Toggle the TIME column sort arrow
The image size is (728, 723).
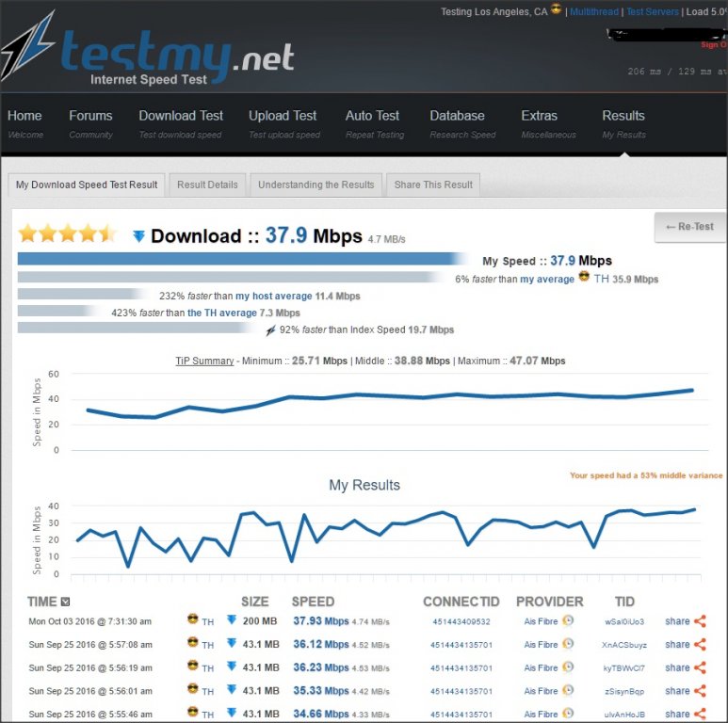coord(65,602)
